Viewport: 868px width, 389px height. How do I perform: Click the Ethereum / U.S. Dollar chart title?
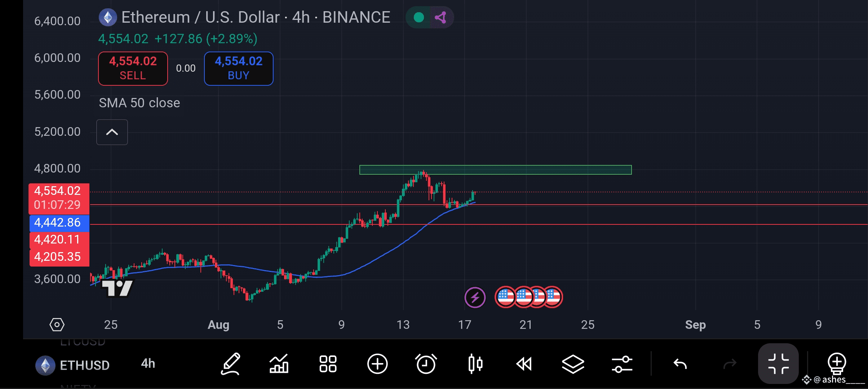click(256, 17)
